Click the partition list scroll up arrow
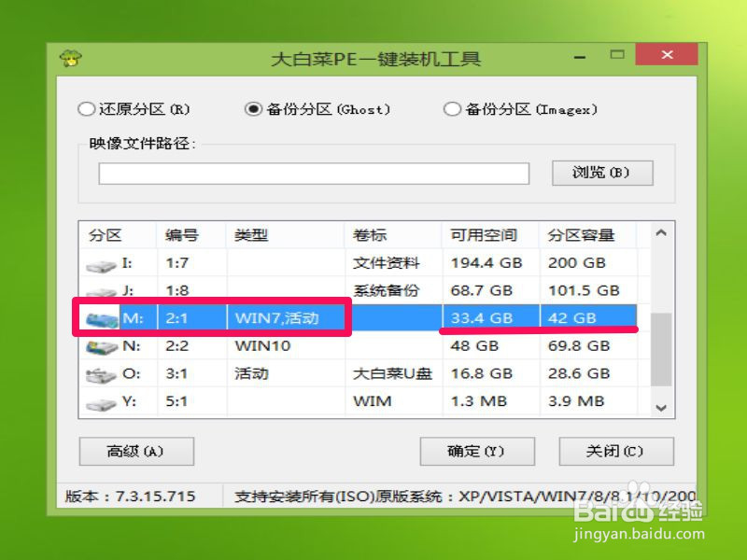The height and width of the screenshot is (560, 747). (x=661, y=233)
